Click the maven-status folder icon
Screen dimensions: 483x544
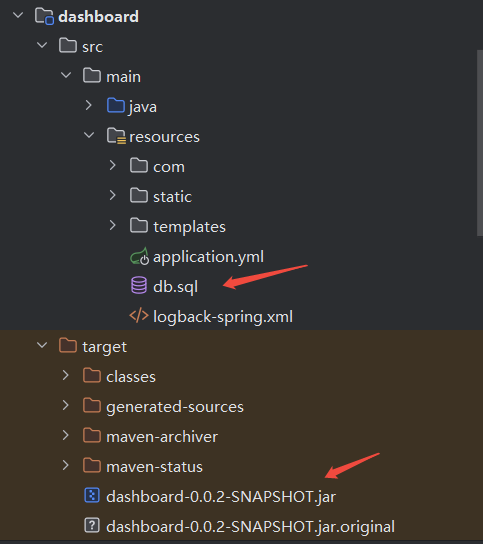pyautogui.click(x=92, y=466)
